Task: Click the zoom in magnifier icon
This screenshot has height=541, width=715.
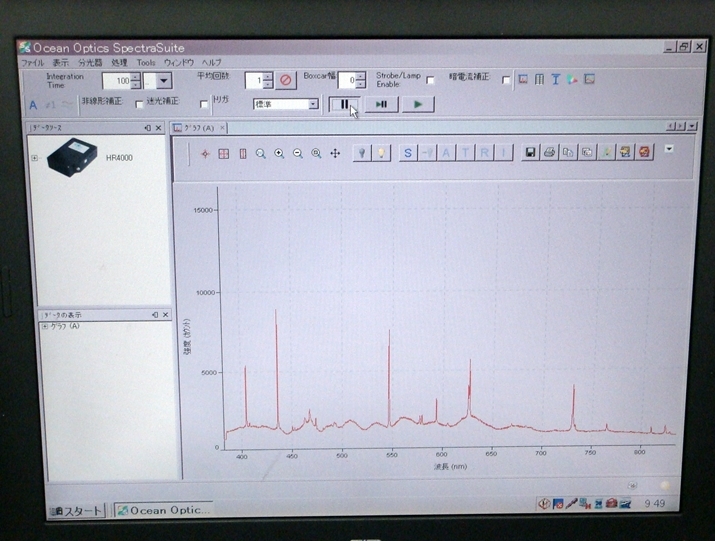Action: [x=279, y=154]
